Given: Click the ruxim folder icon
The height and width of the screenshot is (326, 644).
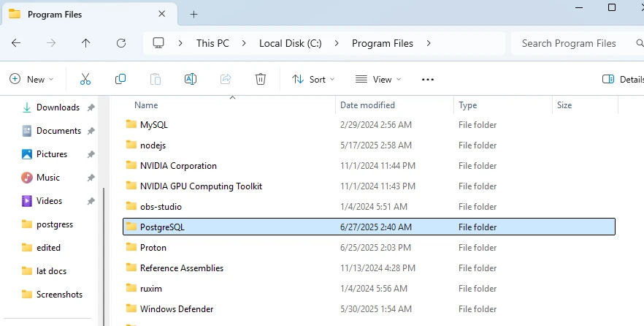Looking at the screenshot, I should point(131,287).
